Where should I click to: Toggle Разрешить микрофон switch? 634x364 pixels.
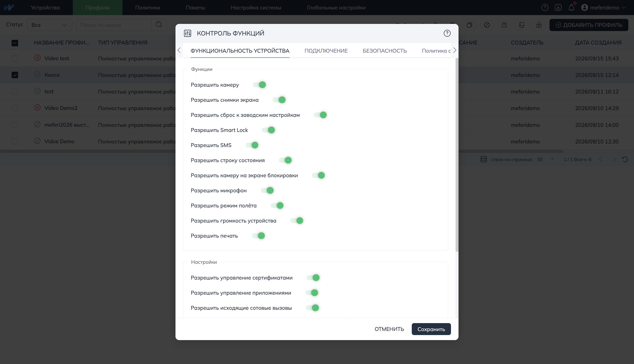(x=267, y=191)
